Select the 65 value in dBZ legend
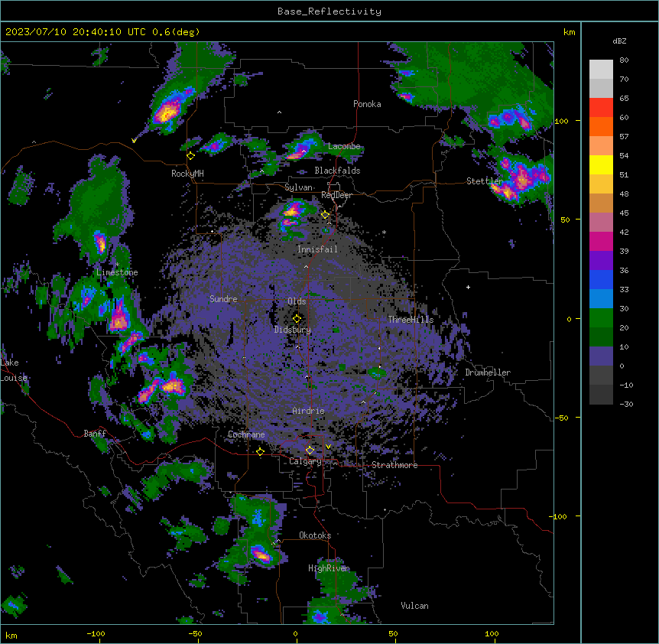The image size is (659, 644). point(624,99)
